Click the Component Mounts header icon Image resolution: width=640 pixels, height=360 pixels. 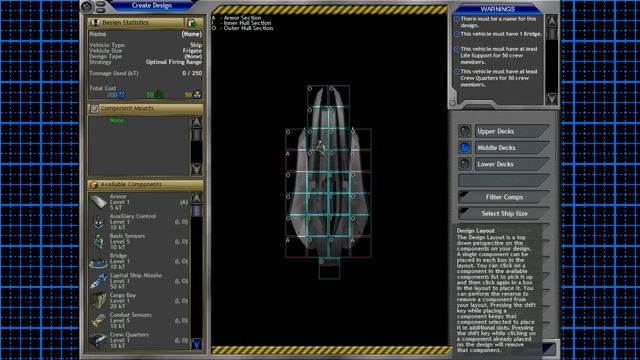pos(94,108)
